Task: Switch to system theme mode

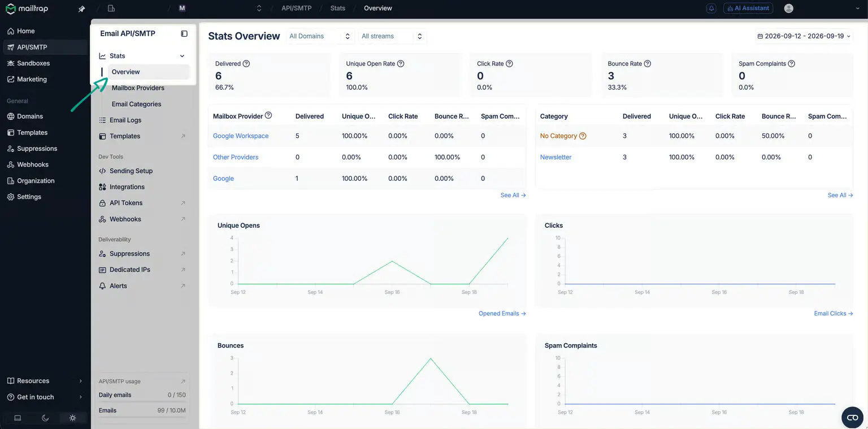Action: pos(18,418)
